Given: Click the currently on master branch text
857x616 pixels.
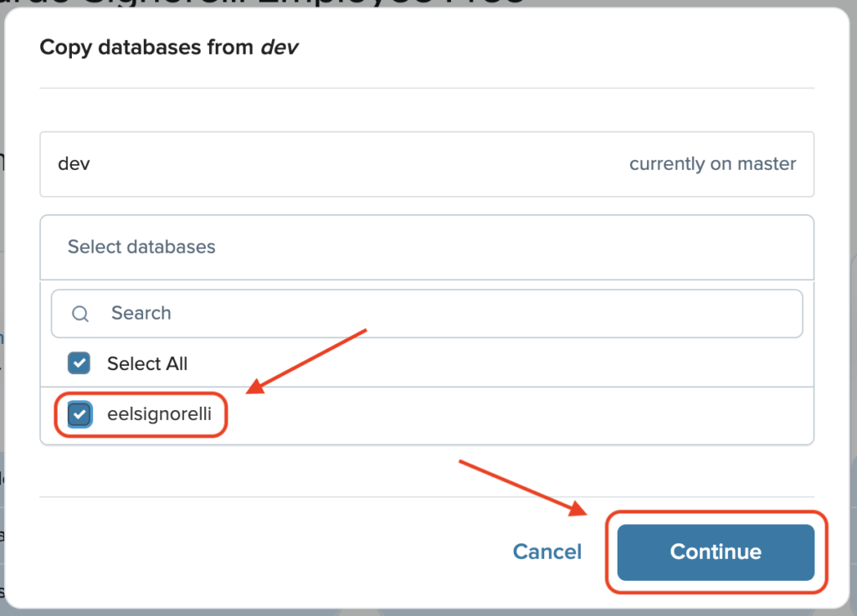Looking at the screenshot, I should pos(713,164).
